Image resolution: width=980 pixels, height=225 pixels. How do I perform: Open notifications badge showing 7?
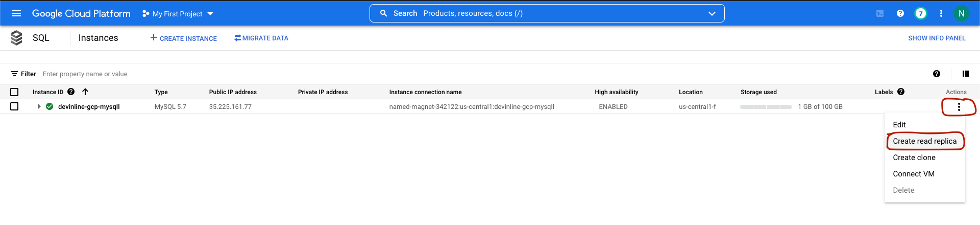(920, 13)
